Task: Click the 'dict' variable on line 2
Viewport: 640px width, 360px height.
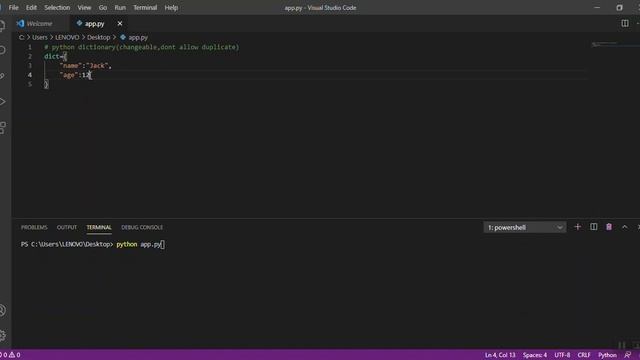Action: tap(51, 56)
